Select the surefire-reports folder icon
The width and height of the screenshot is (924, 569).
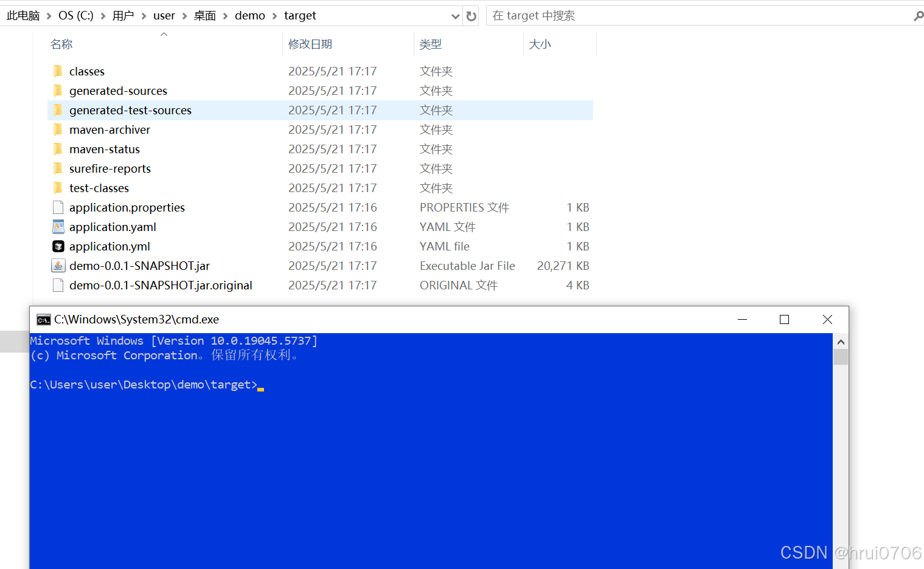pos(58,168)
